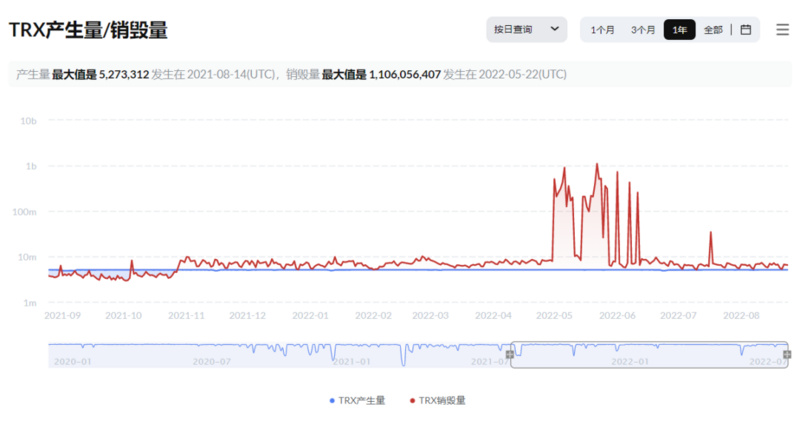
Task: Toggle the TRX销毁量 series visibility
Action: [x=438, y=401]
